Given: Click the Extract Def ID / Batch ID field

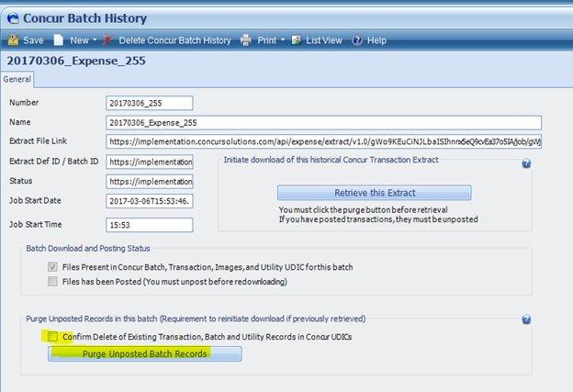Looking at the screenshot, I should [150, 162].
